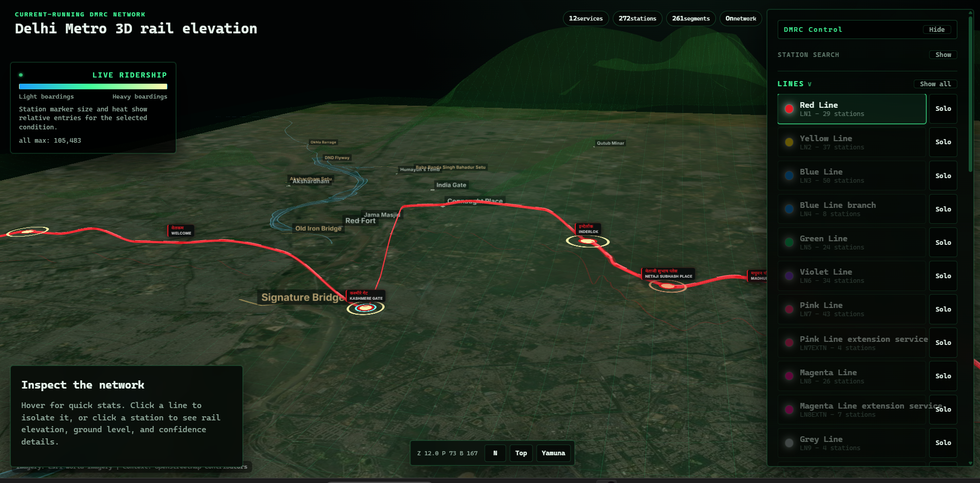The height and width of the screenshot is (483, 980).
Task: Click the KASHMERE GATE station label
Action: coord(366,296)
